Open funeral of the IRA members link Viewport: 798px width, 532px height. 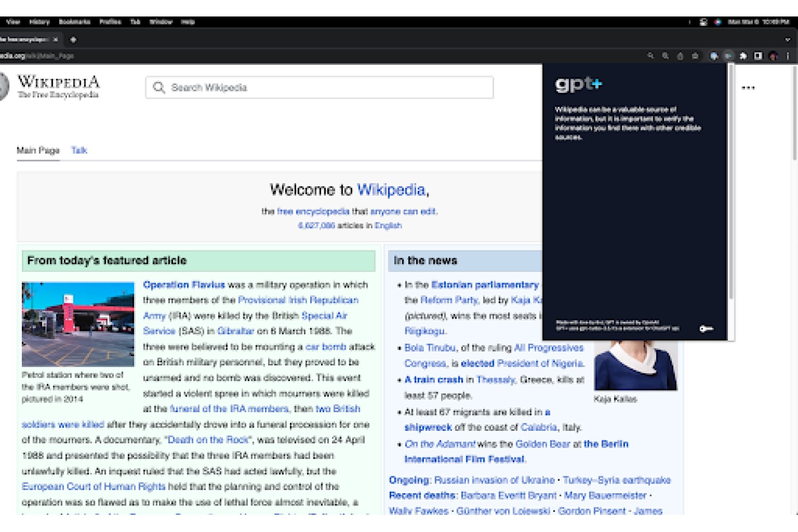point(229,409)
